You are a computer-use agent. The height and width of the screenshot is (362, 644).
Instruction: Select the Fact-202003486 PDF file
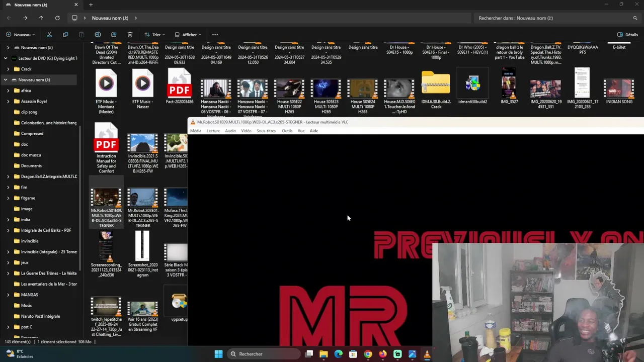[180, 86]
